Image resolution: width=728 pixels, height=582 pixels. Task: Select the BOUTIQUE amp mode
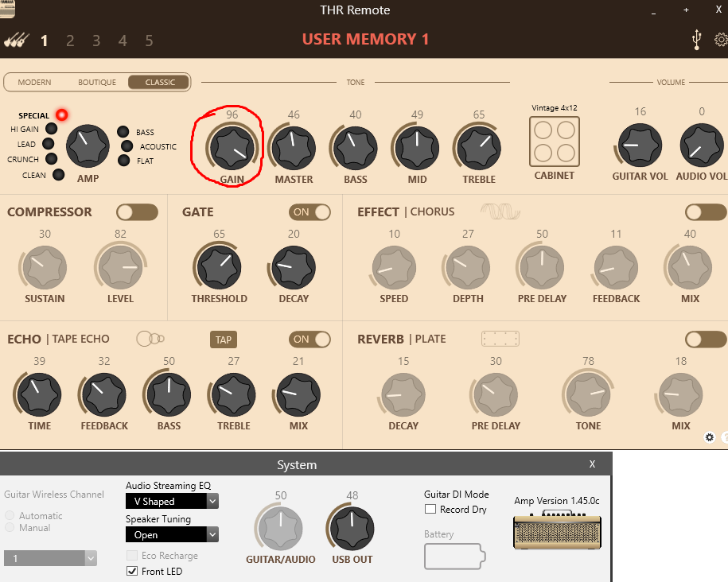click(x=97, y=82)
